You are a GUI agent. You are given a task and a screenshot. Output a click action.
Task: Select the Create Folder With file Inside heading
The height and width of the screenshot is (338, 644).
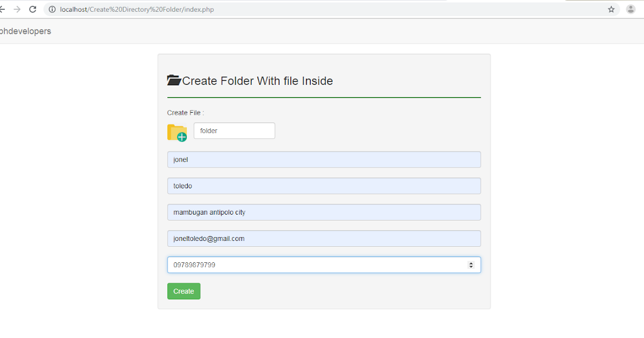(258, 80)
